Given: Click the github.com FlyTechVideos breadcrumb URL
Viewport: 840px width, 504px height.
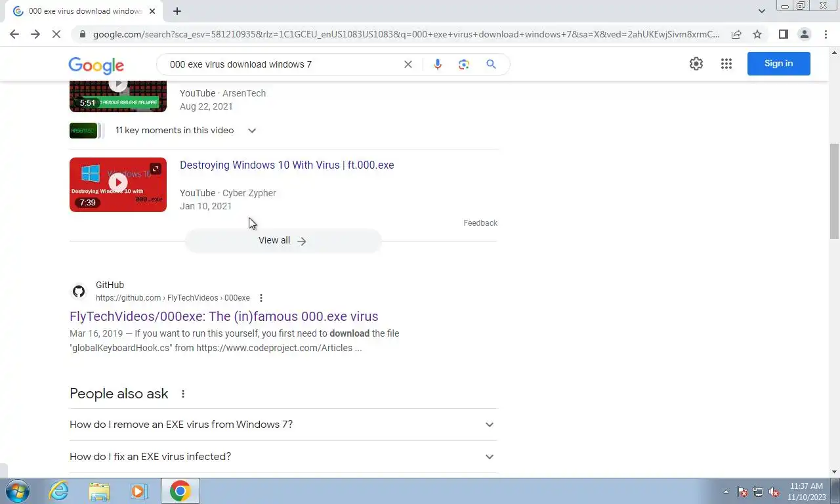Looking at the screenshot, I should [173, 298].
